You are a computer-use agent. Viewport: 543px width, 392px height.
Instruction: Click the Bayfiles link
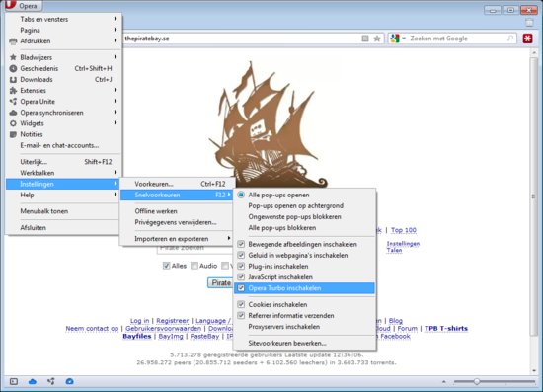tap(137, 337)
